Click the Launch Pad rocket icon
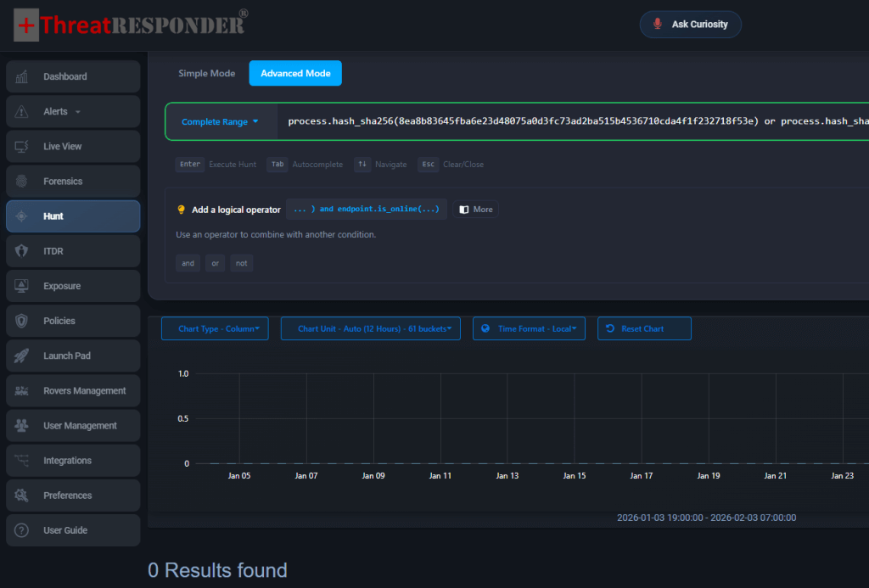The image size is (869, 588). [x=22, y=356]
